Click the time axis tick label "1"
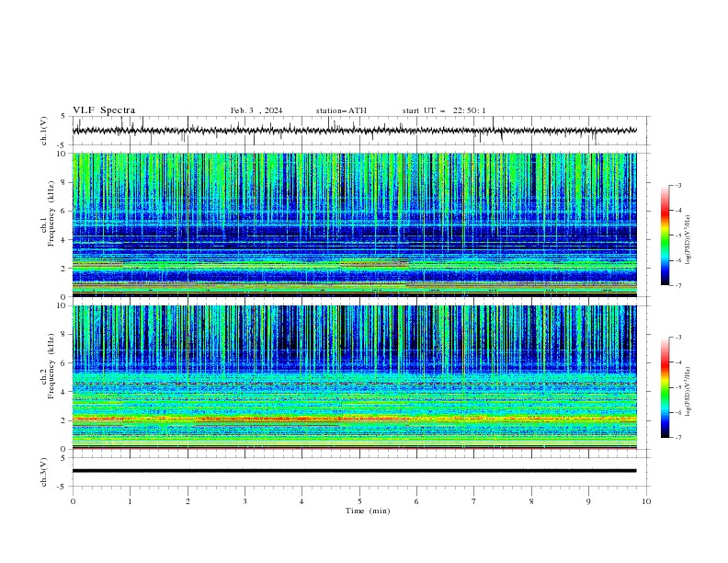 [x=130, y=501]
